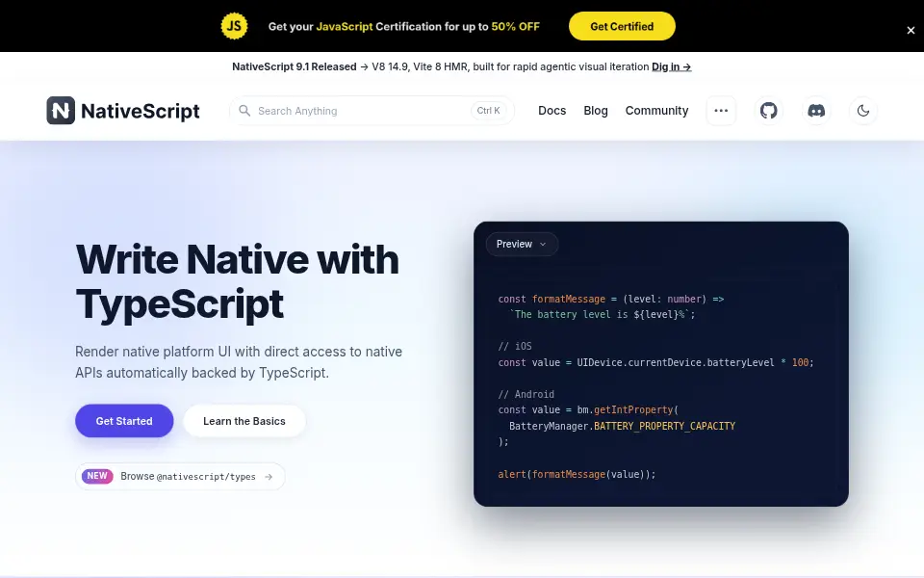Click the 'Render native platform UI' paragraph
Image resolution: width=924 pixels, height=578 pixels.
point(239,362)
